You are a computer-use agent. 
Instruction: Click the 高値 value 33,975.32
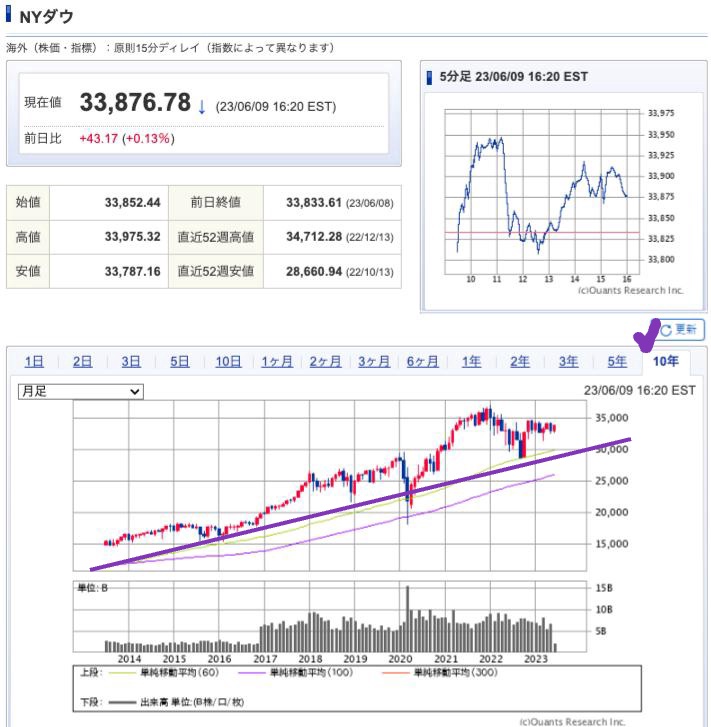(132, 237)
